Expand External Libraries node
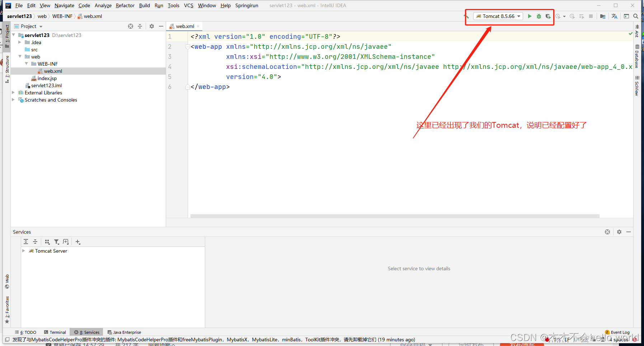Screen dimensions: 644x346 point(14,92)
